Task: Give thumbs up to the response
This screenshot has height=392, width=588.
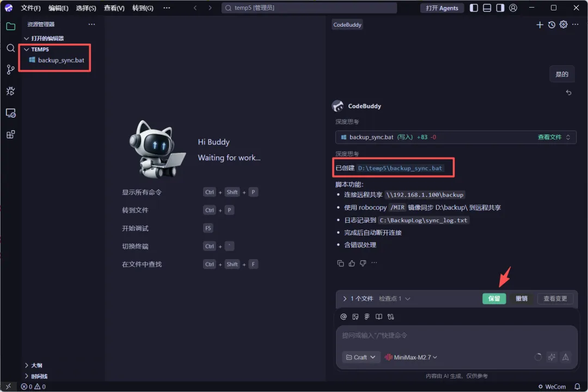Action: [x=352, y=264]
